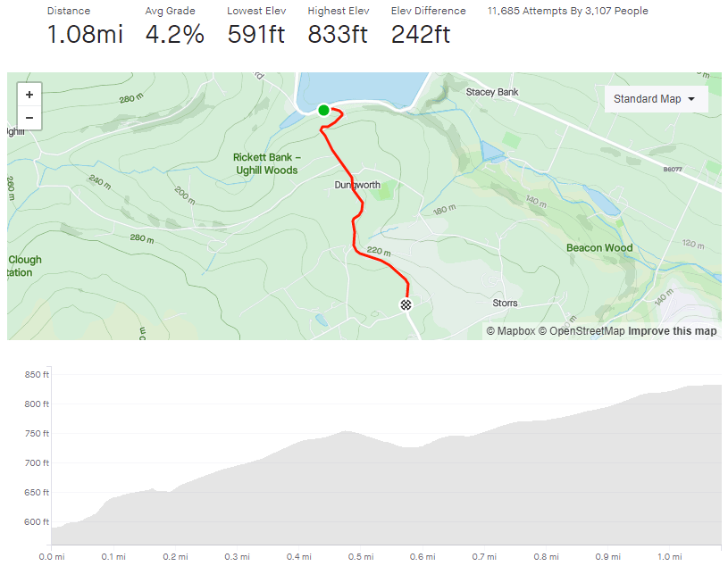Image resolution: width=728 pixels, height=566 pixels.
Task: Click the 11,685 Attempts By 3,107 People text
Action: [x=567, y=12]
